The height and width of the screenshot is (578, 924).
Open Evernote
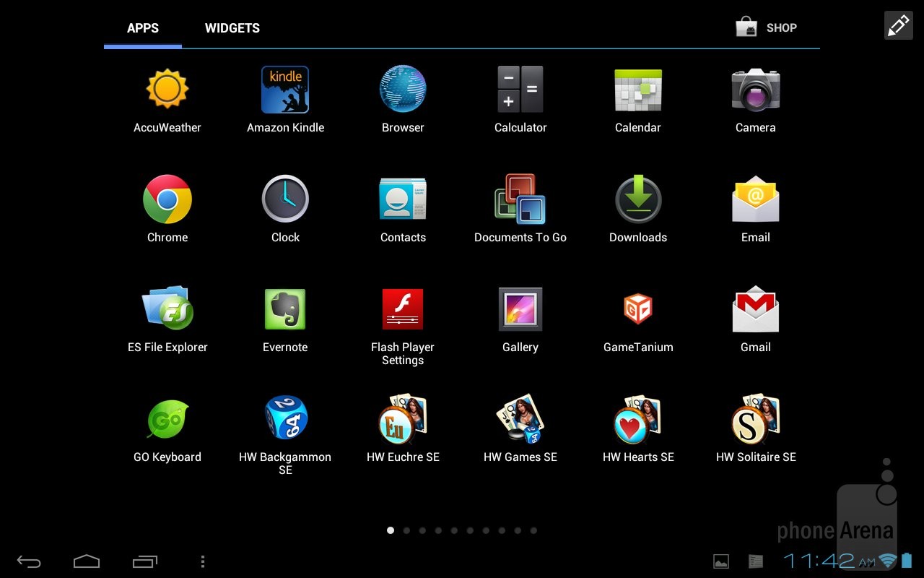tap(285, 309)
